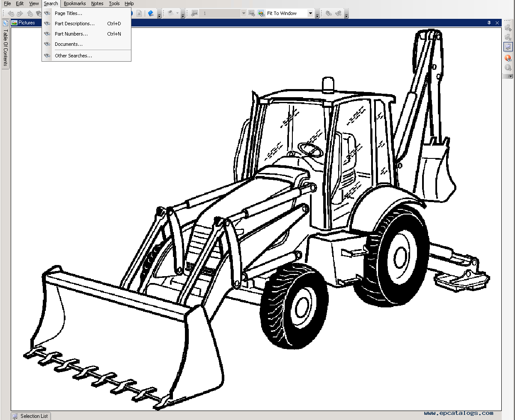Screen dimensions: 515x420
Task: Choose Documents from the Search menu
Action: coord(86,44)
